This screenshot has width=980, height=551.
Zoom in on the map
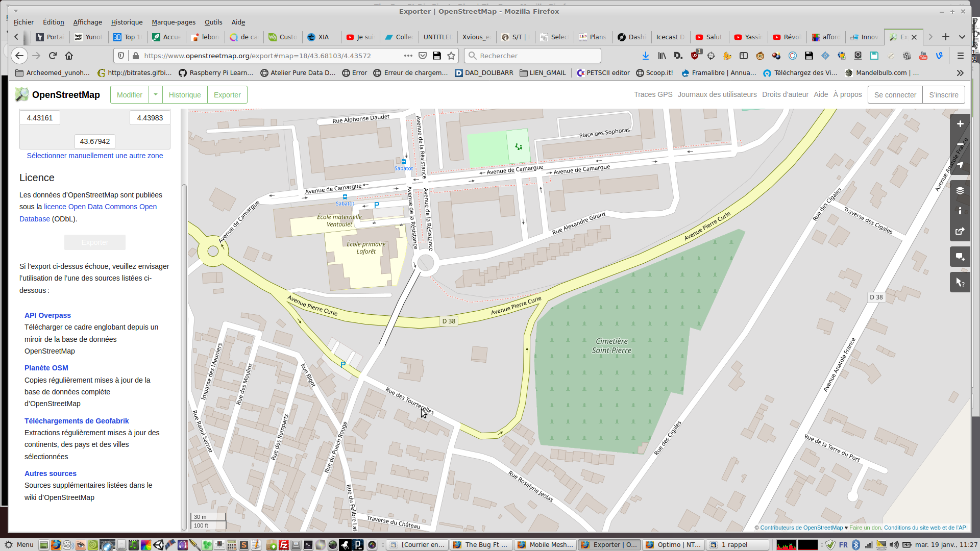(x=960, y=124)
